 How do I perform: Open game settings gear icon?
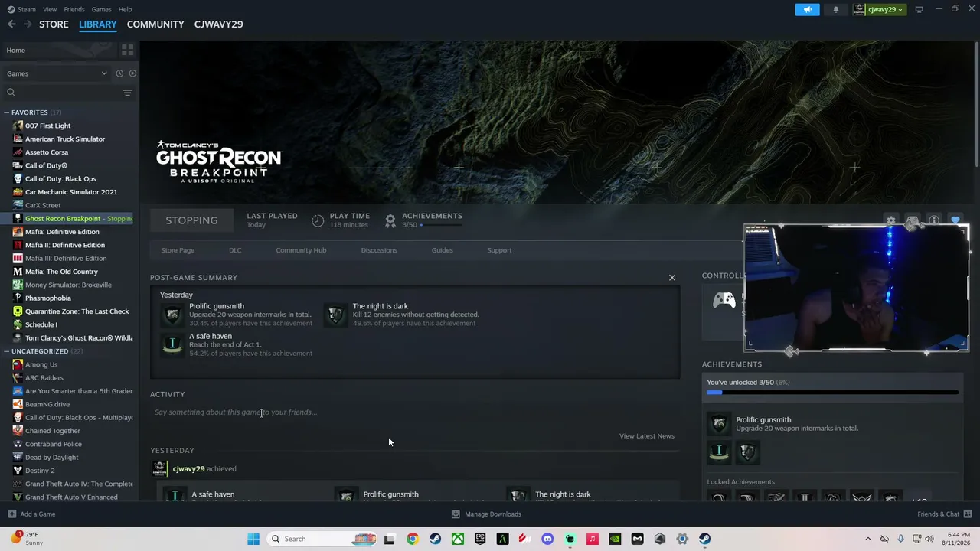[891, 220]
